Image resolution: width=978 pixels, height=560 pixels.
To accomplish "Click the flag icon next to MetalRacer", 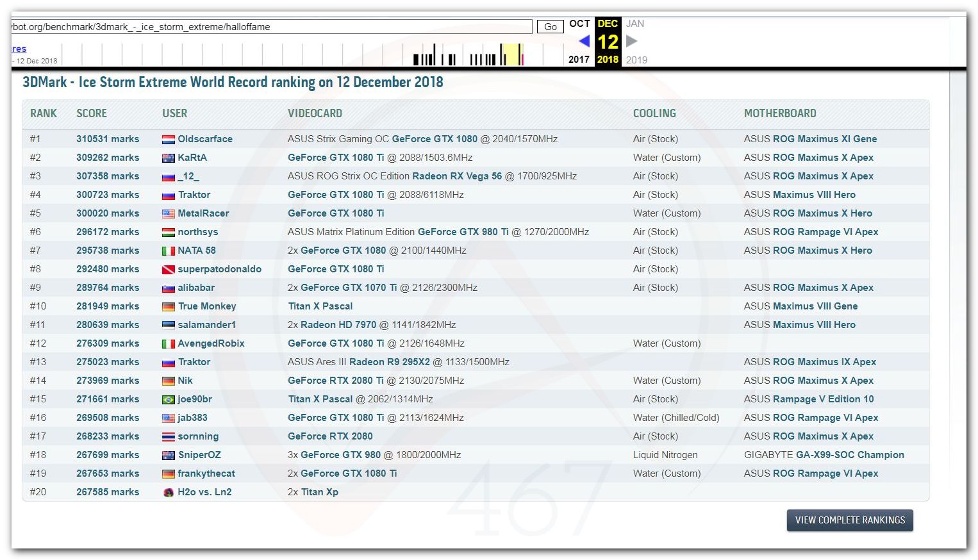I will pos(169,214).
